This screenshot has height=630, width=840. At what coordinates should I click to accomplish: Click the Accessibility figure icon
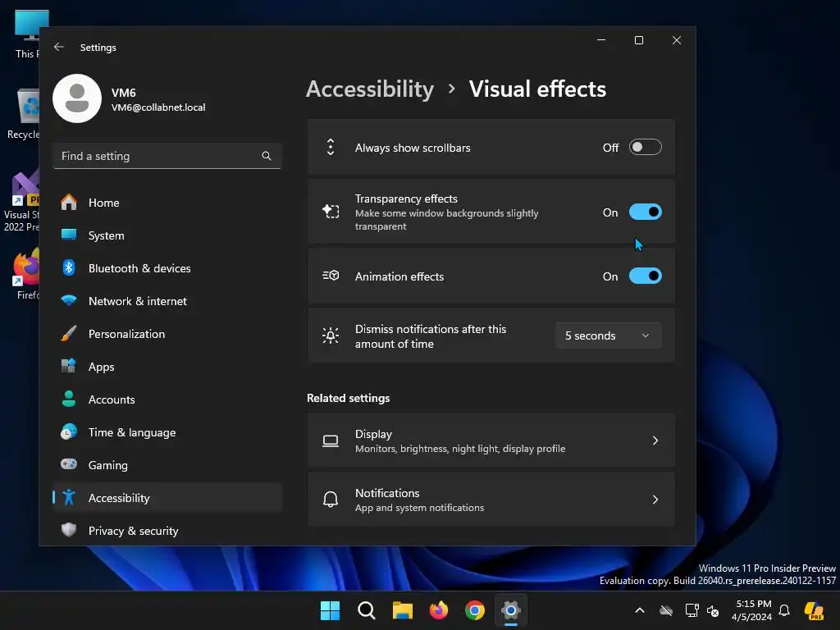pyautogui.click(x=69, y=497)
